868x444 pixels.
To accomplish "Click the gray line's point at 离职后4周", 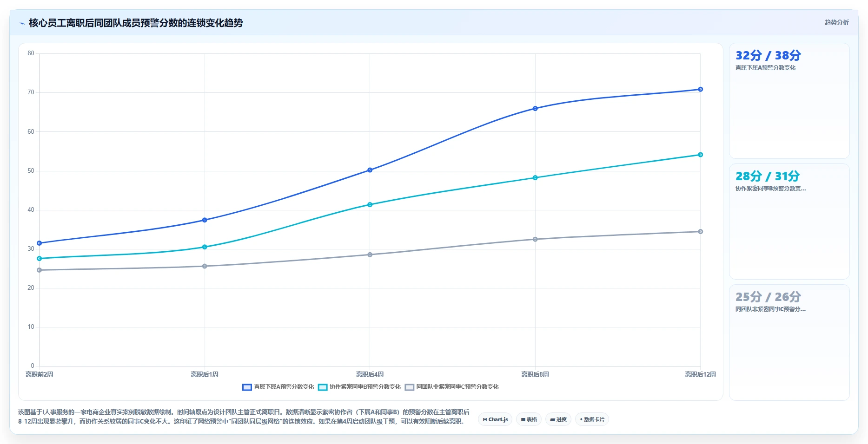I will [x=370, y=255].
